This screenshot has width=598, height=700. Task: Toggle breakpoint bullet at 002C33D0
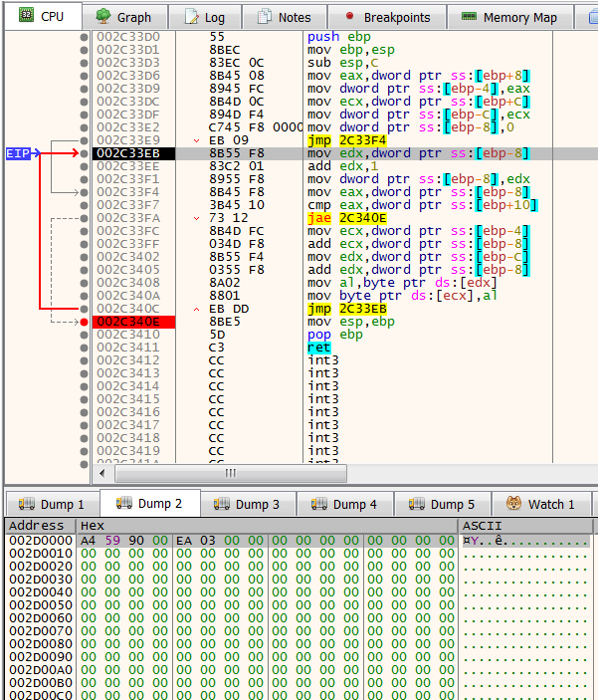coord(84,37)
